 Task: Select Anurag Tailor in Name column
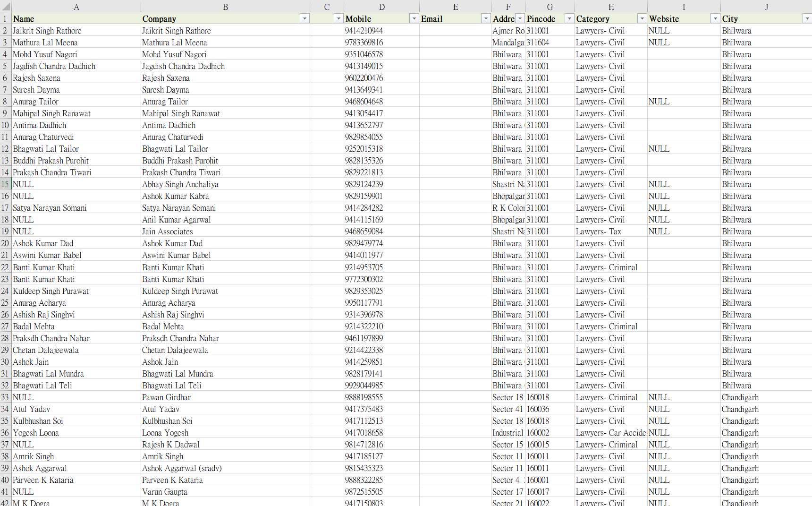[76, 102]
